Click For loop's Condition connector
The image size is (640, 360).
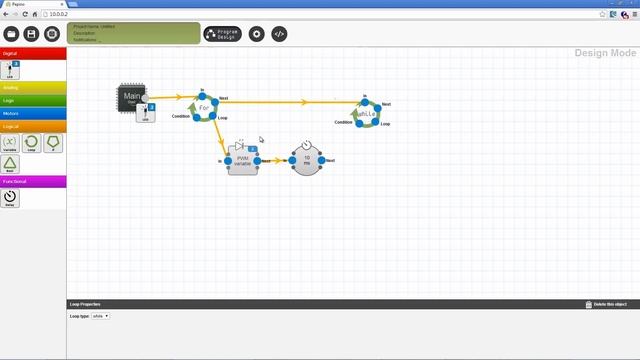197,118
